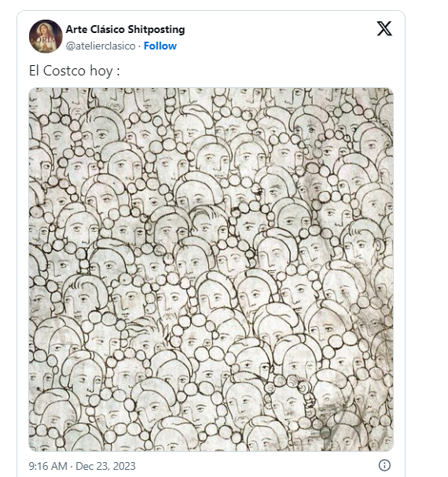The width and height of the screenshot is (448, 477).
Task: Click the X logo icon
Action: [x=384, y=29]
